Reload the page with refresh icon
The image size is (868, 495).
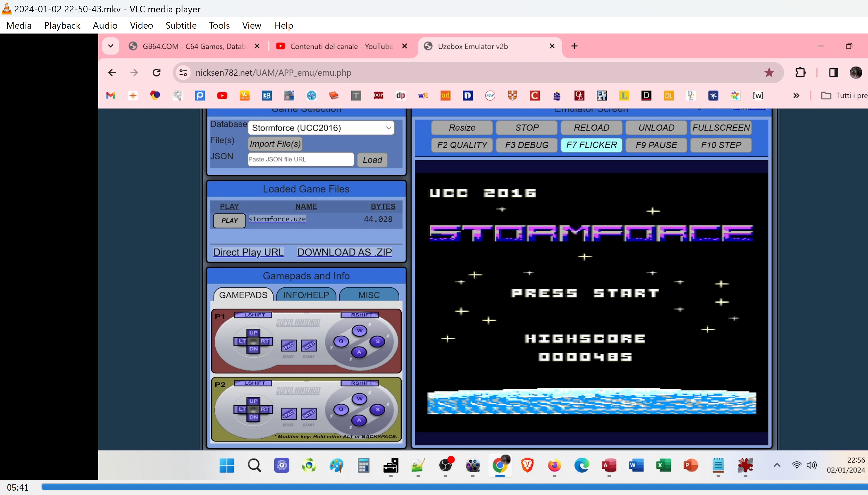(x=156, y=72)
